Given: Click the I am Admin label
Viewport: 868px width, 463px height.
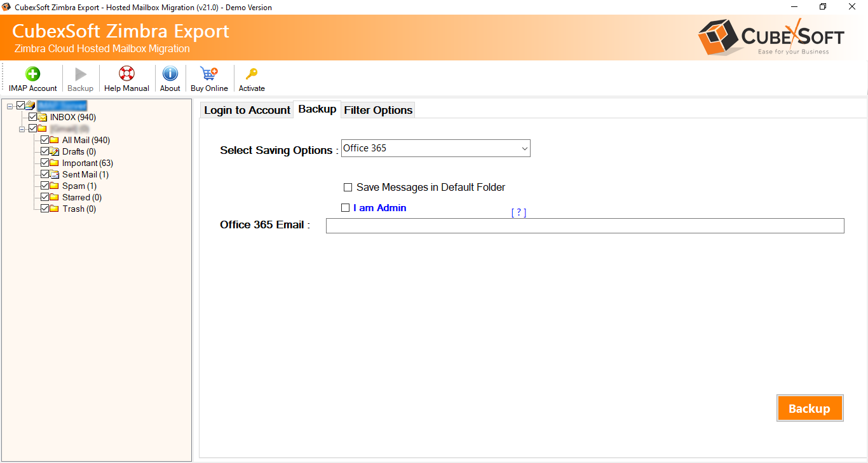Looking at the screenshot, I should click(380, 208).
